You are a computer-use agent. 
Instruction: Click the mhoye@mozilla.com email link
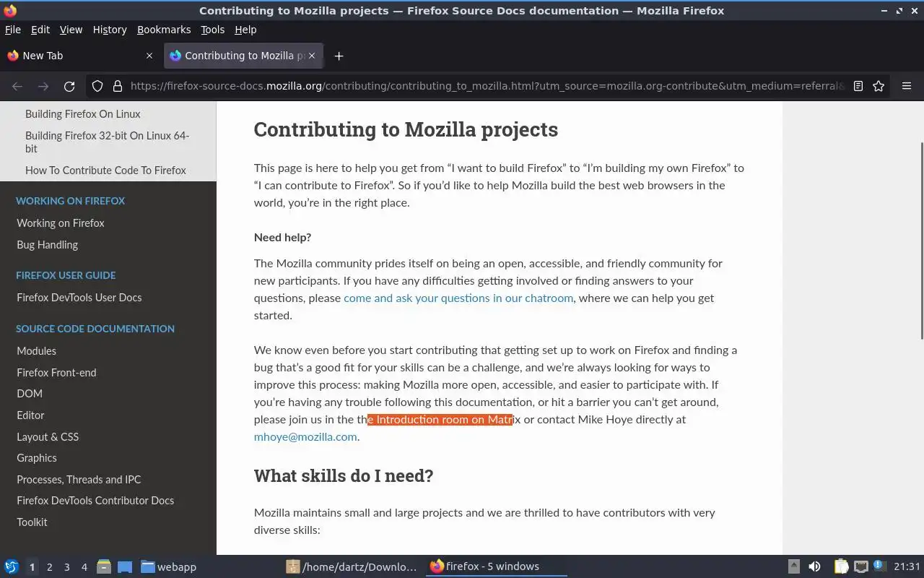305,436
